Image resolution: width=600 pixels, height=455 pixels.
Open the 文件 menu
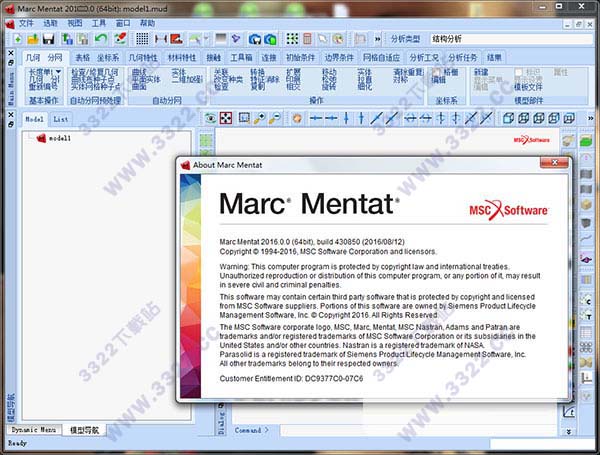point(26,24)
